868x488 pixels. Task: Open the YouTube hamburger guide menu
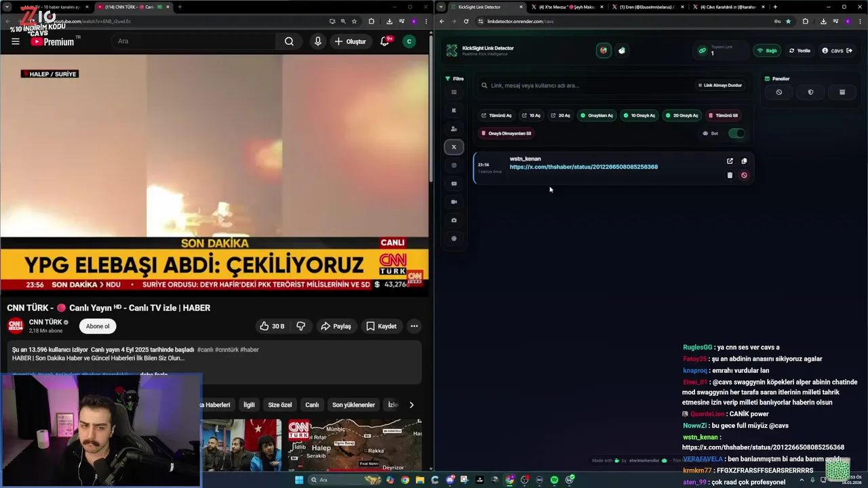15,41
